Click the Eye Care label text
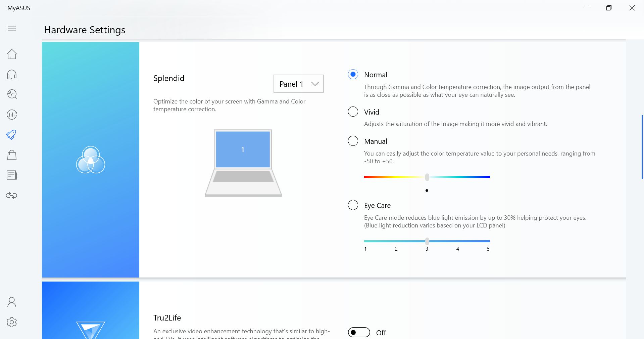This screenshot has width=644, height=339. [x=377, y=205]
